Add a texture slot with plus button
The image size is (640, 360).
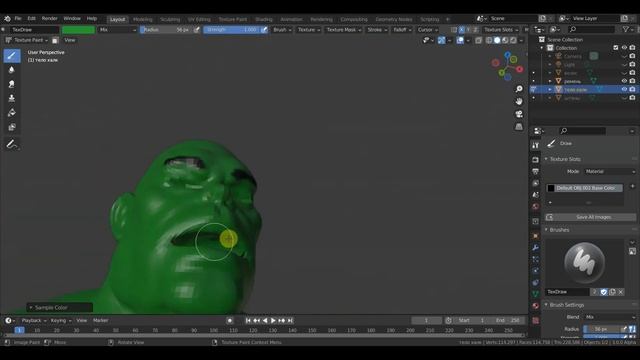(633, 186)
